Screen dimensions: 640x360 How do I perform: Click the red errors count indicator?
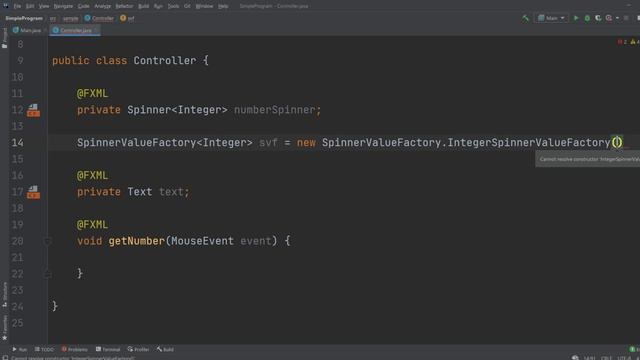622,42
